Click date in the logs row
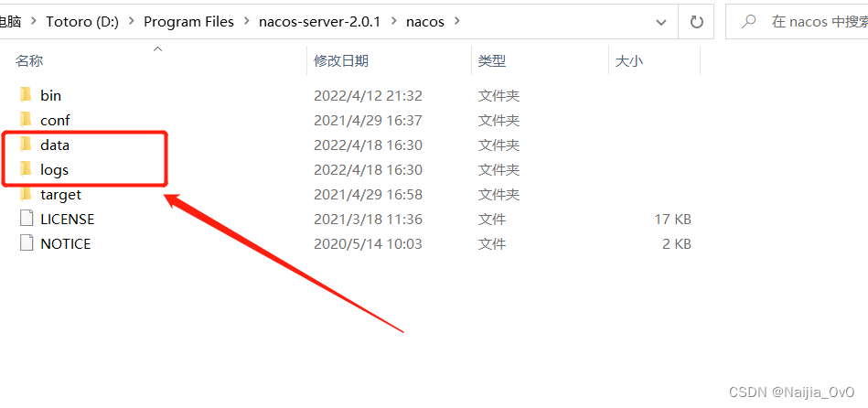This screenshot has height=408, width=868. 368,170
